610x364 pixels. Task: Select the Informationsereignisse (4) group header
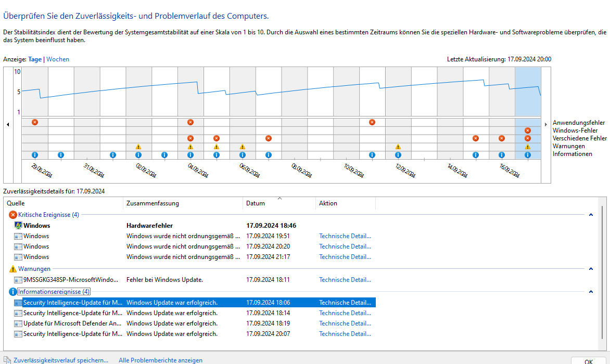(54, 292)
